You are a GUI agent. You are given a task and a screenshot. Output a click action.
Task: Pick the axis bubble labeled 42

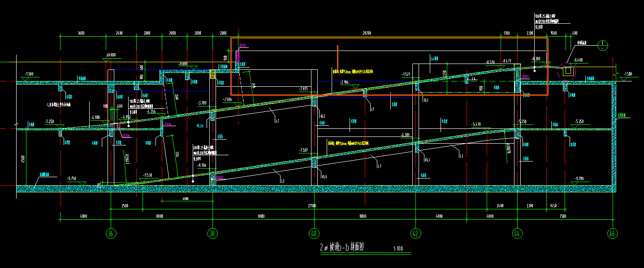(x=416, y=233)
